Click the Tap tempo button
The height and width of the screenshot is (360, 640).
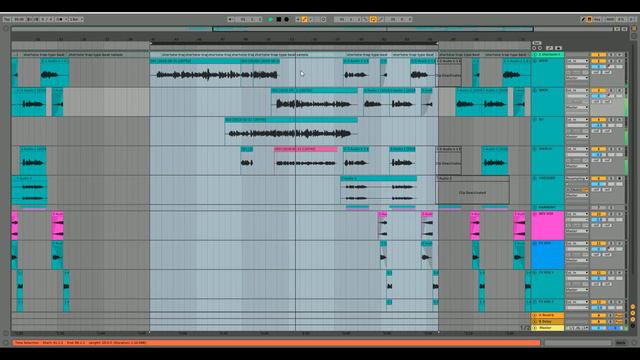pos(7,19)
